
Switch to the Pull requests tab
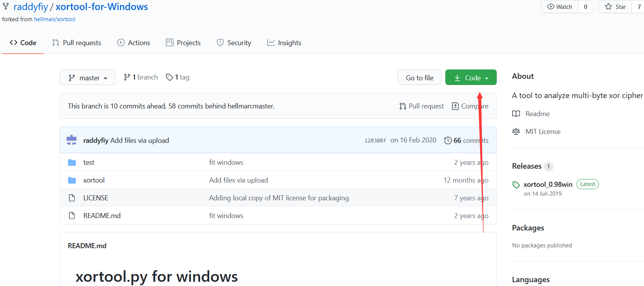(77, 43)
